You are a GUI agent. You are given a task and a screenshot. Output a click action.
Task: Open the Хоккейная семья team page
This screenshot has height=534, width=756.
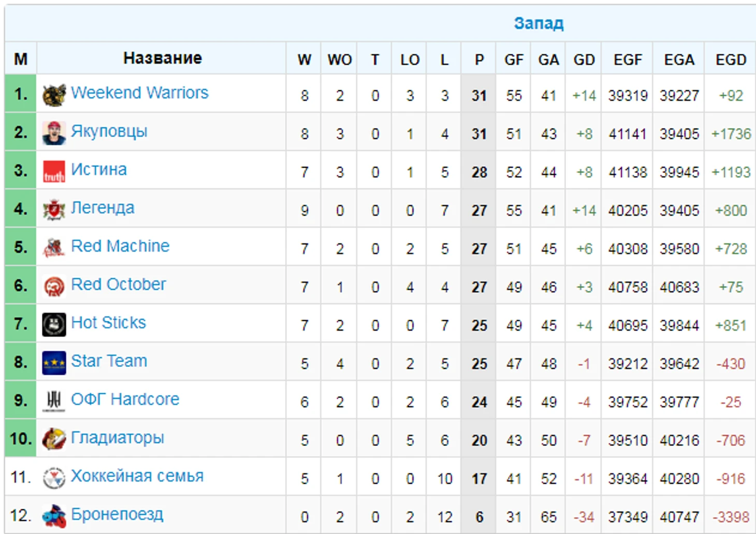point(137,476)
